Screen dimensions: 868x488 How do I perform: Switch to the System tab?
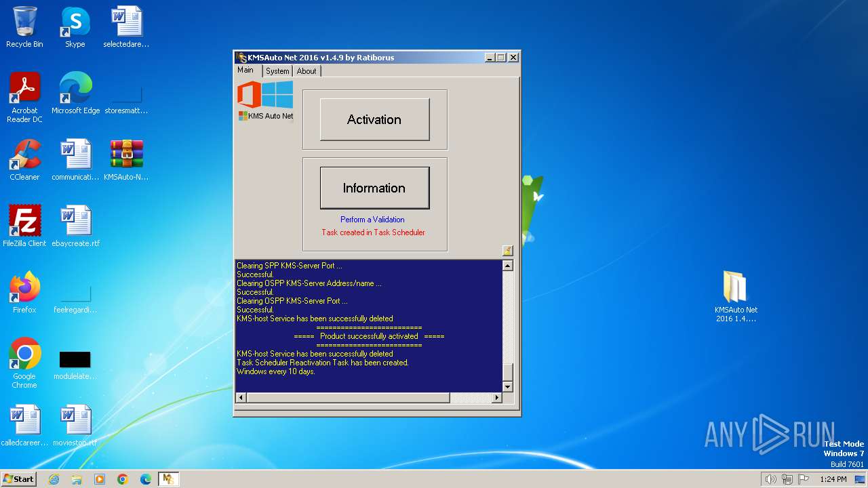[277, 71]
